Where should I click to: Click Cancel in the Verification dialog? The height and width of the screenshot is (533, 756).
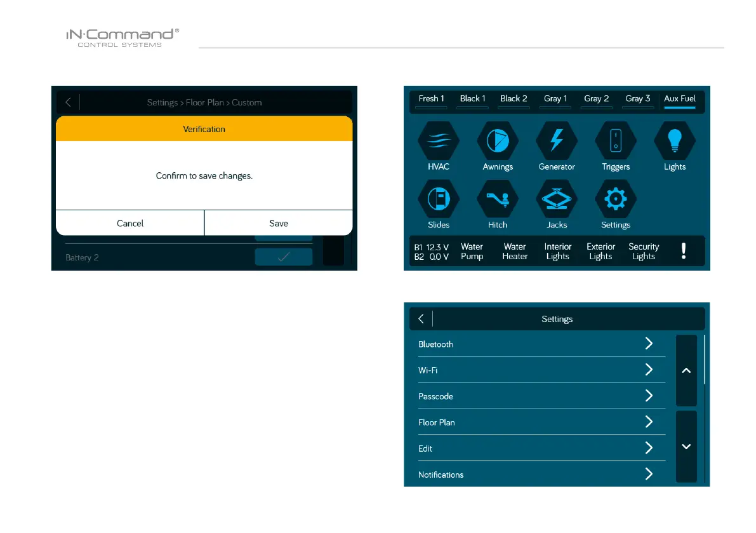coord(130,224)
